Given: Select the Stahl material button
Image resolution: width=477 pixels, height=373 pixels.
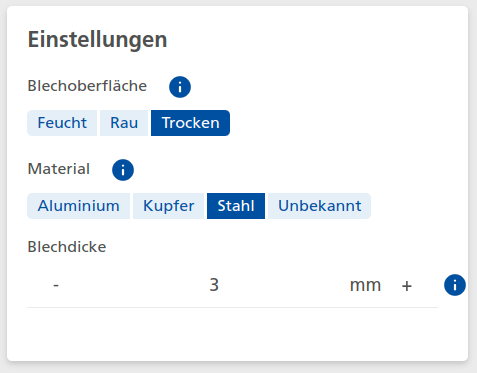Looking at the screenshot, I should [x=236, y=206].
